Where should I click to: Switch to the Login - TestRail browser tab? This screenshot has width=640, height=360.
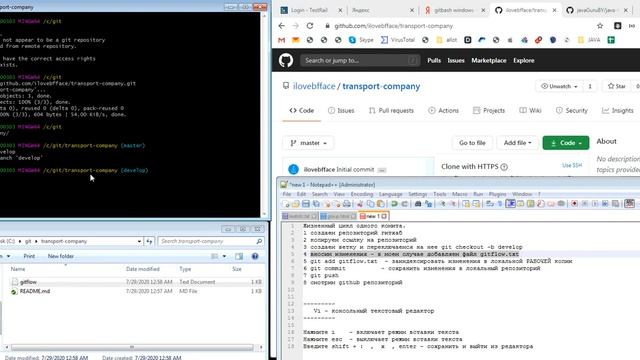point(310,10)
